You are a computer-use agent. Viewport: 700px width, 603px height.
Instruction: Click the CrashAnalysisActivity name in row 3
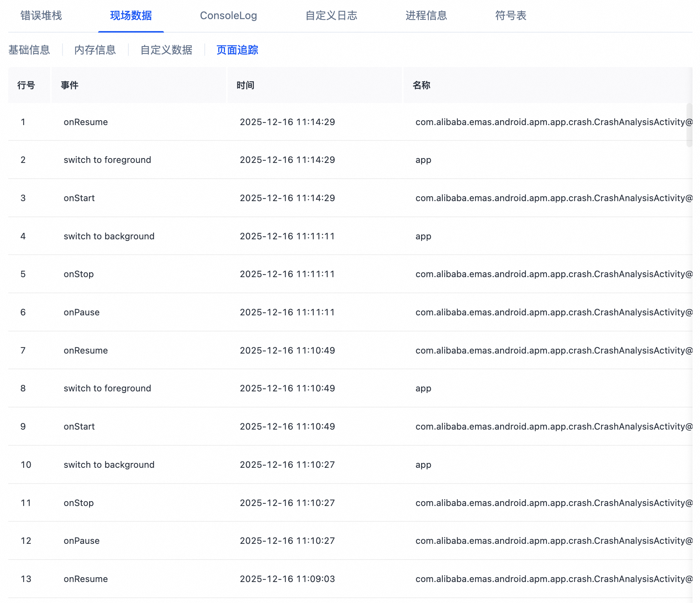pyautogui.click(x=554, y=198)
